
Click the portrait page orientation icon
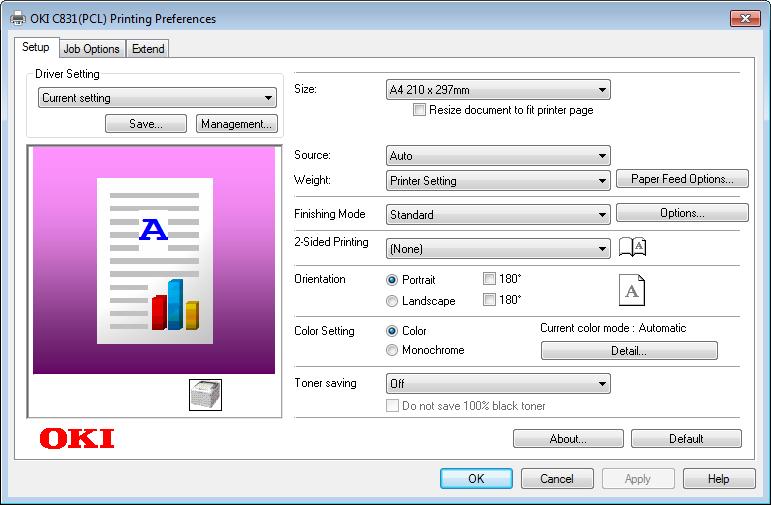[632, 290]
